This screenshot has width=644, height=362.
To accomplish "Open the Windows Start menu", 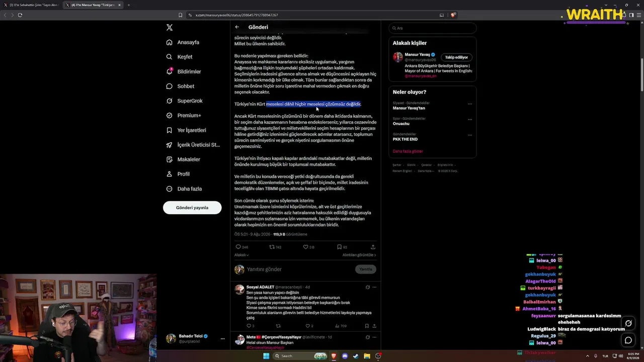I will pos(266,356).
